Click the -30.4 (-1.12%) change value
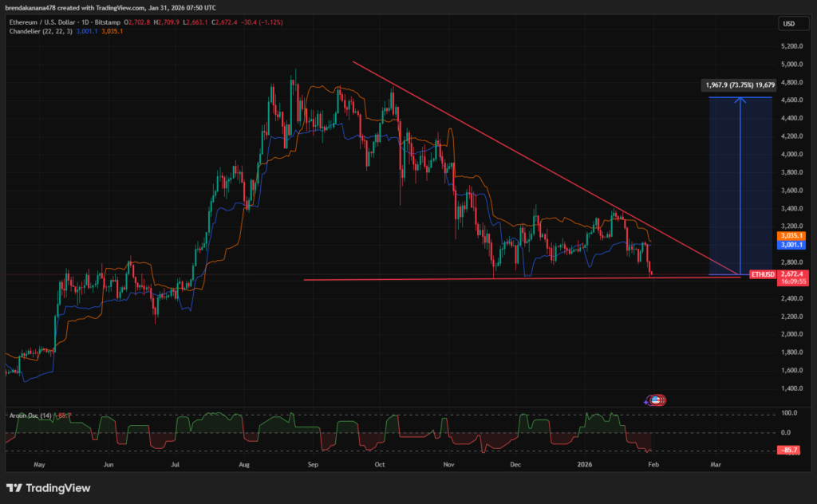 [262, 22]
